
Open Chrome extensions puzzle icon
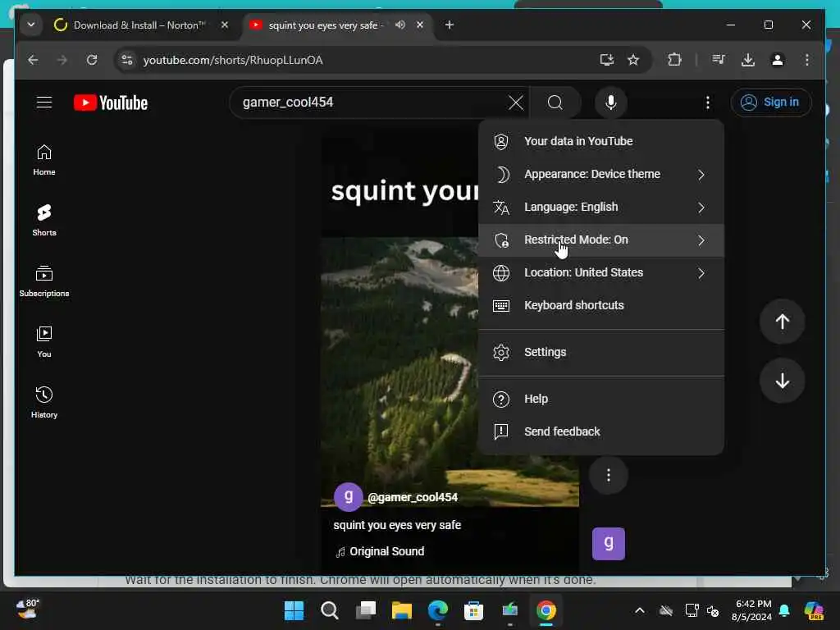[675, 60]
